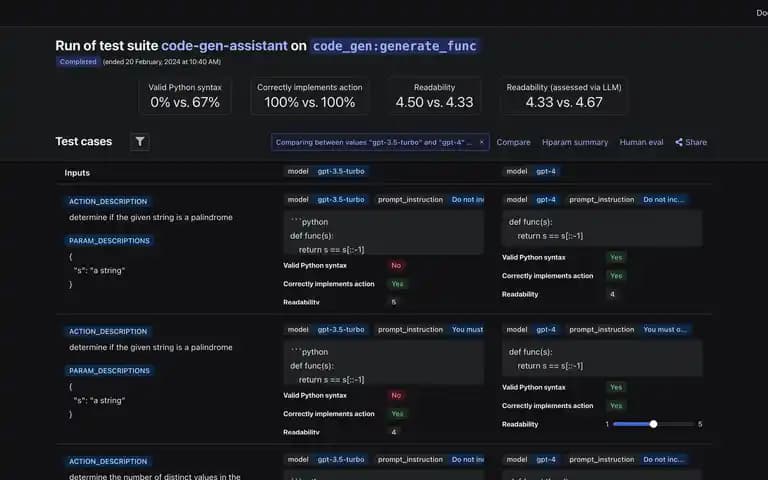Open the code_gen:generate_func link

pyautogui.click(x=394, y=46)
